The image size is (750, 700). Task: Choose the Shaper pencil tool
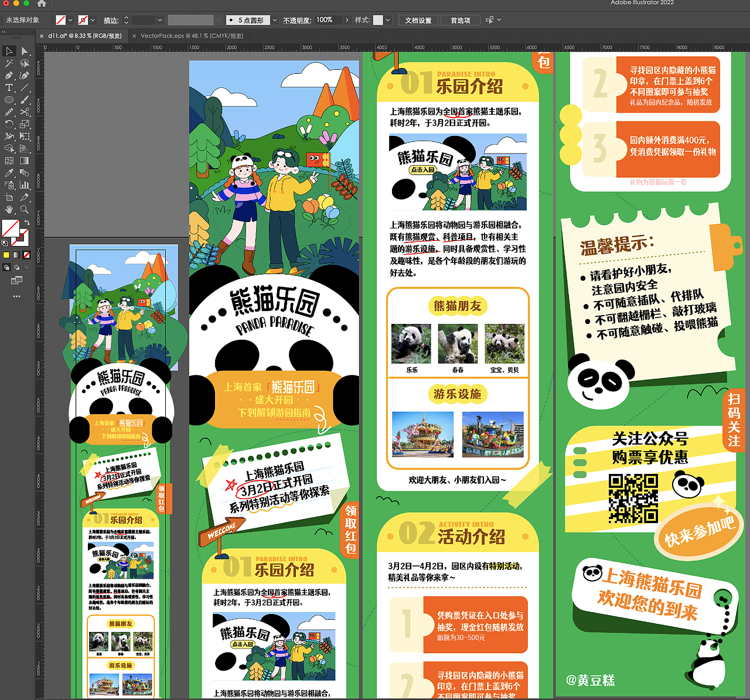[9, 112]
